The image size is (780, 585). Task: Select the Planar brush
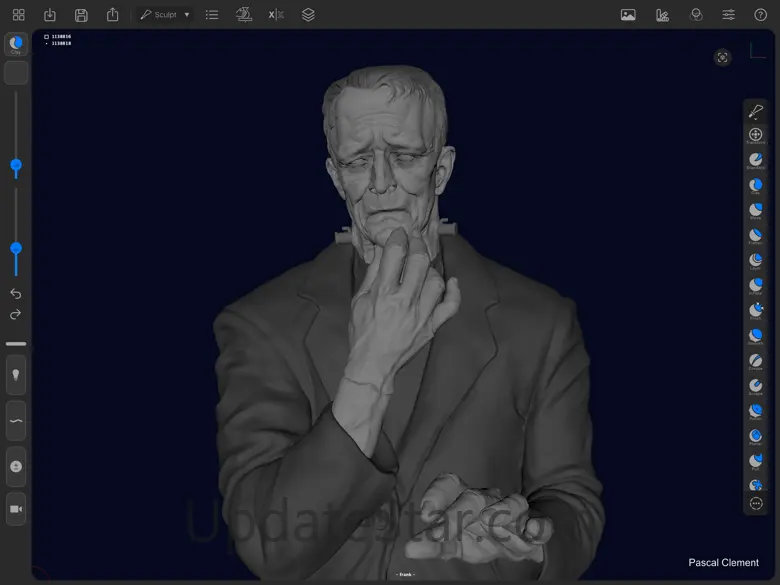coord(756,437)
